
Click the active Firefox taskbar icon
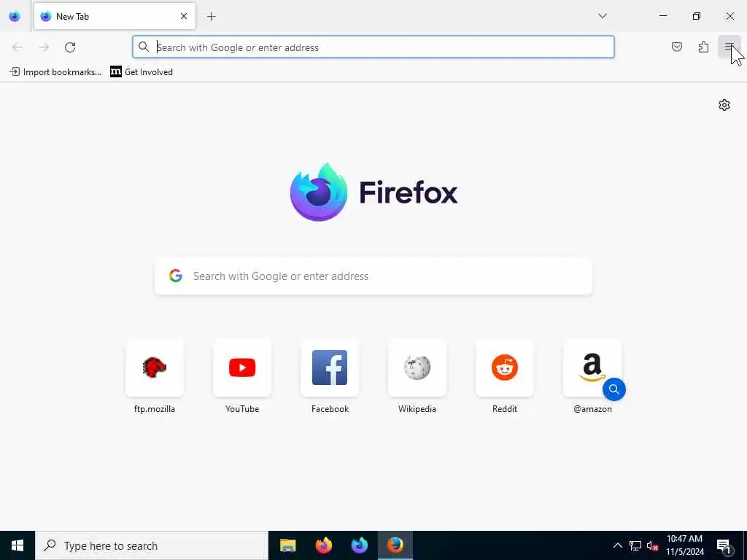pyautogui.click(x=395, y=545)
